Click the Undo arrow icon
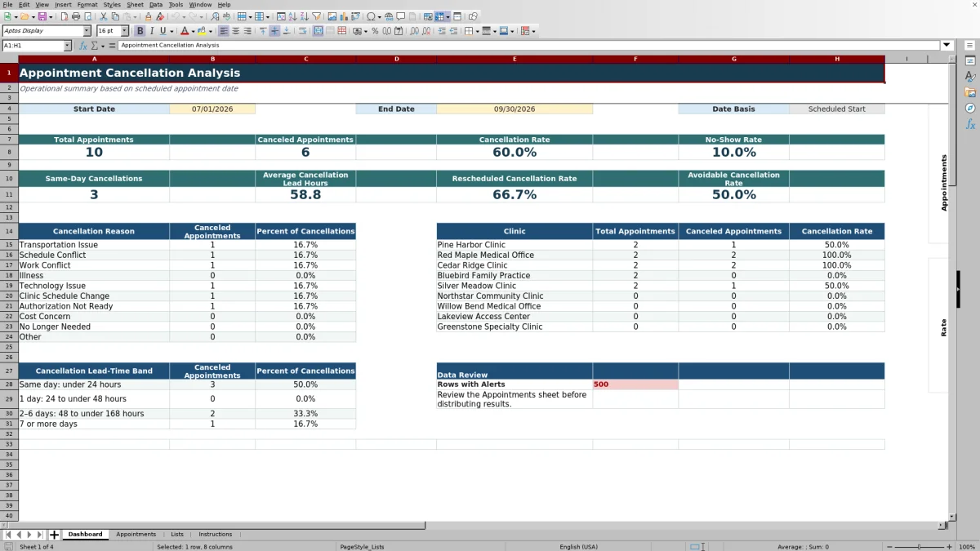 (174, 16)
